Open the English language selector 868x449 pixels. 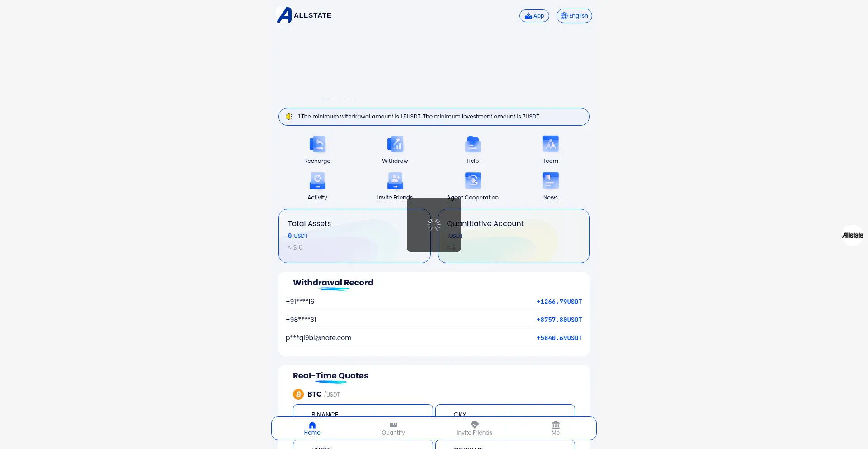tap(574, 16)
